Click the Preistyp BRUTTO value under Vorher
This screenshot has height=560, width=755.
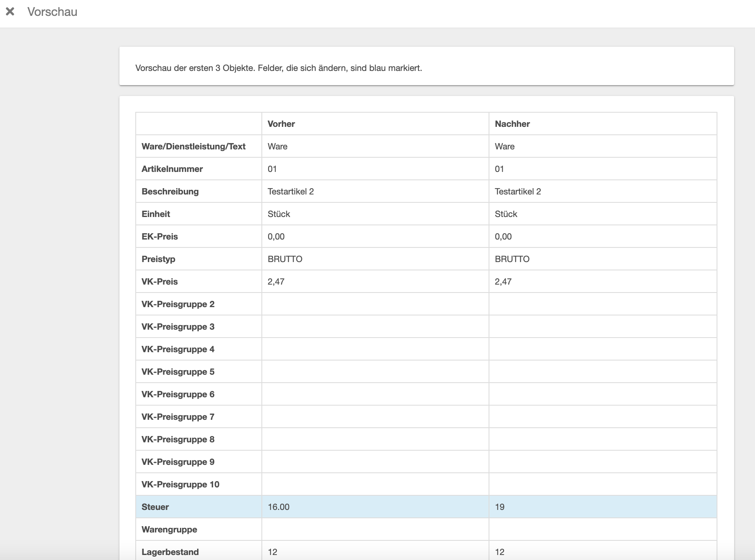click(x=285, y=259)
